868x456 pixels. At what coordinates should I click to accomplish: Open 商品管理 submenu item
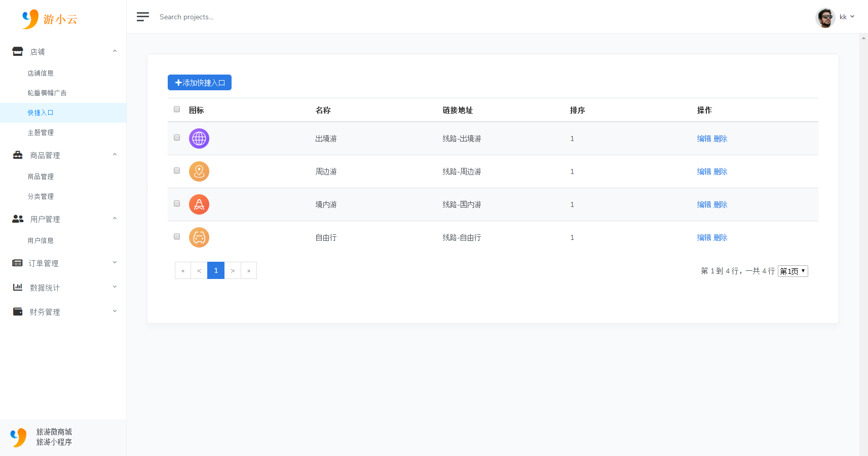[x=41, y=177]
